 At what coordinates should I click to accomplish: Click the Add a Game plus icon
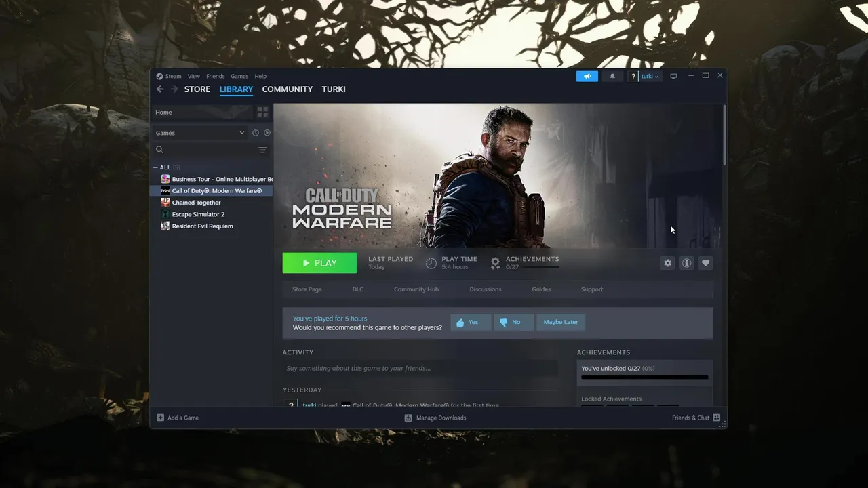pyautogui.click(x=161, y=418)
